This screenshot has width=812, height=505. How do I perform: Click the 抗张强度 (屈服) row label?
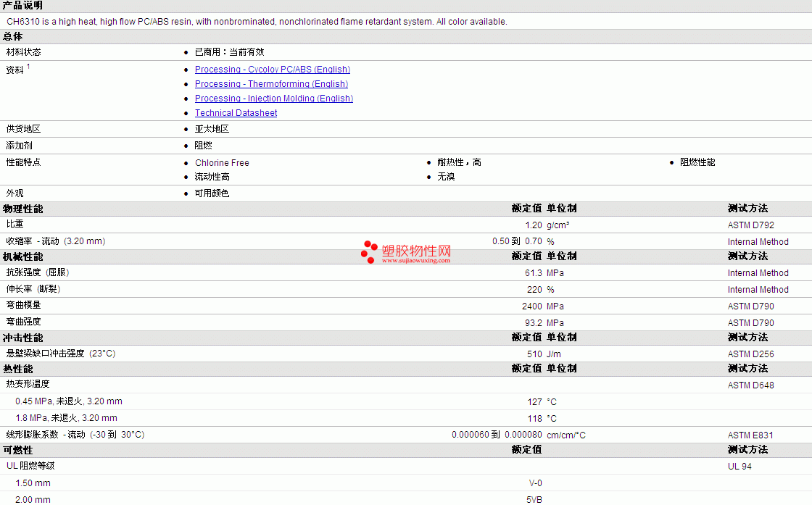click(x=38, y=272)
